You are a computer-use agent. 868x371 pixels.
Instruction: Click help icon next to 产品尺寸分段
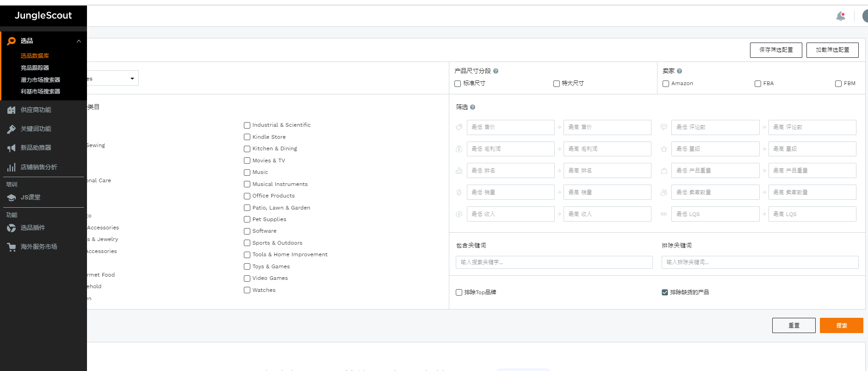click(x=496, y=71)
